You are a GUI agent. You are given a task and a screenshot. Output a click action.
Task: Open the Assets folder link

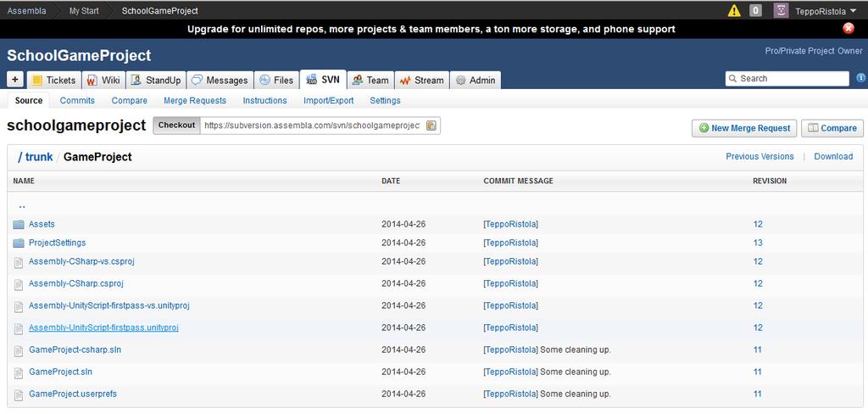tap(42, 224)
